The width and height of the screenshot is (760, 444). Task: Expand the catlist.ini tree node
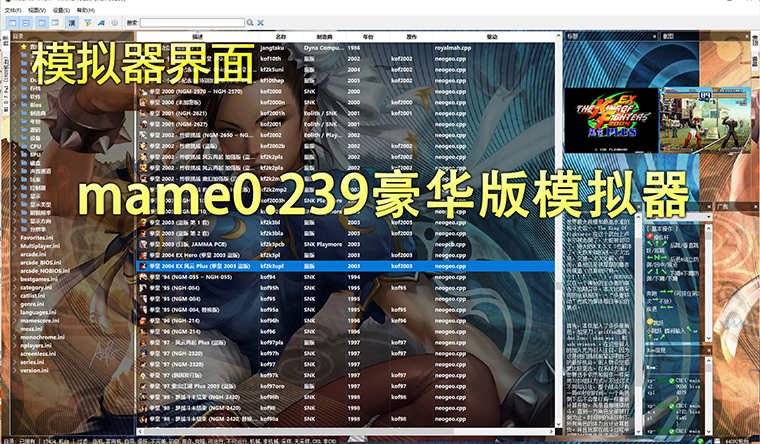16,296
